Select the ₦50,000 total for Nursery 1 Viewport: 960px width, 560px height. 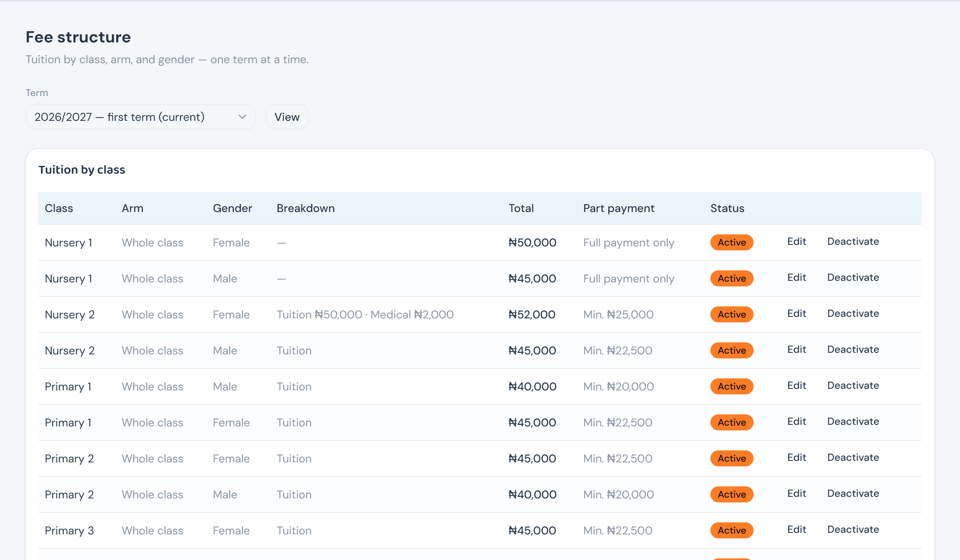pos(532,242)
